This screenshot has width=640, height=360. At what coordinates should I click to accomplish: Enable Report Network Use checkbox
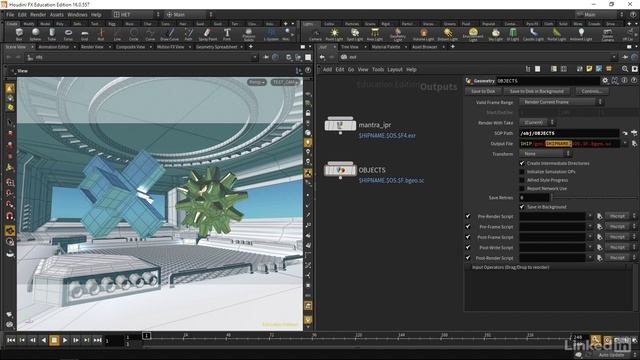tap(522, 189)
